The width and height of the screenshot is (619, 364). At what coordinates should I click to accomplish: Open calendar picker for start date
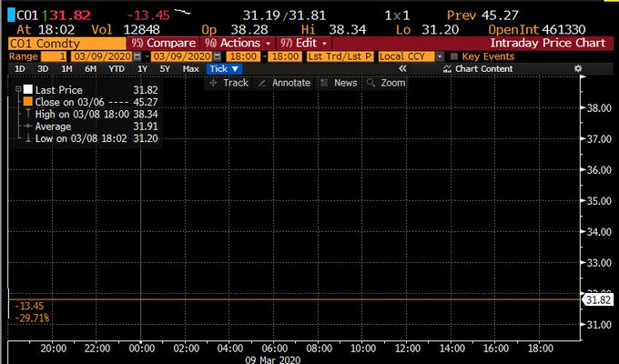(137, 56)
